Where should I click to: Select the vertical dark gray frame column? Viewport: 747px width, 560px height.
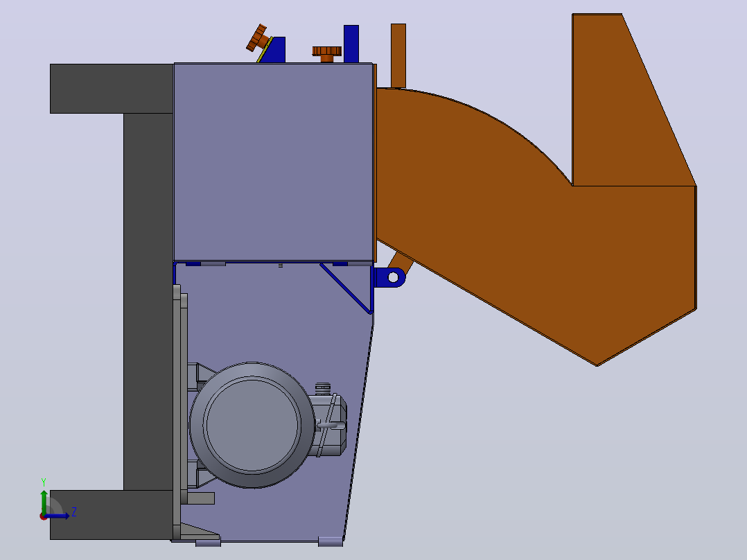[148, 301]
